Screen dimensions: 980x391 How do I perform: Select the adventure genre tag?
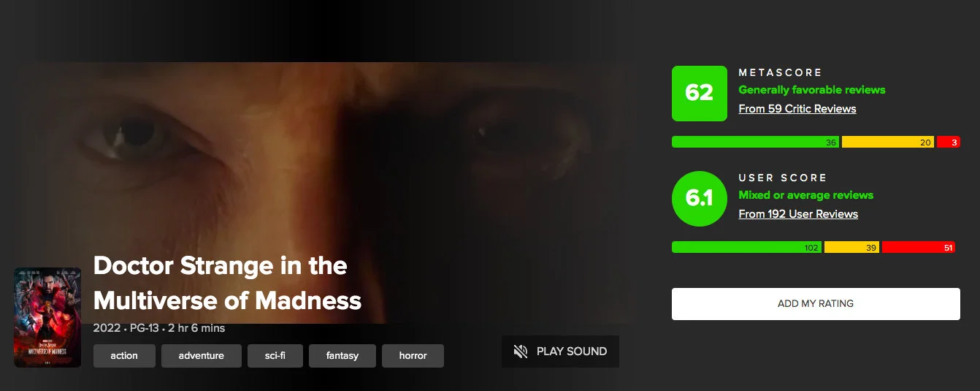coord(202,356)
